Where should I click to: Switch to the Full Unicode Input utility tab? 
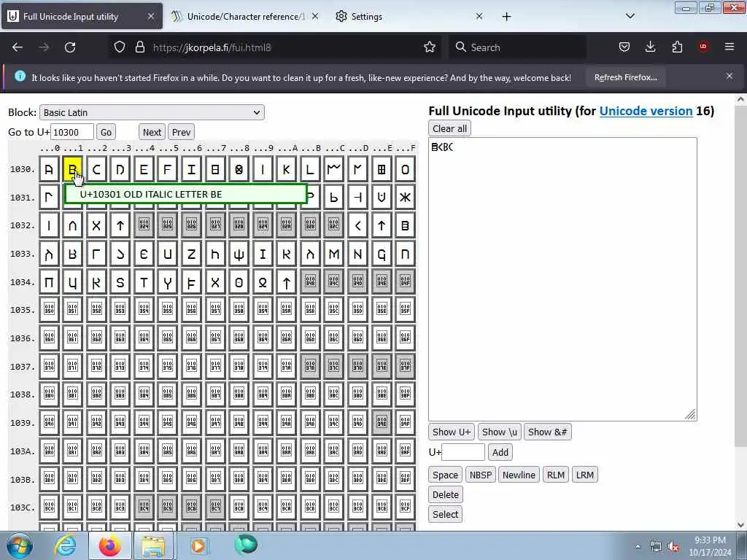82,16
